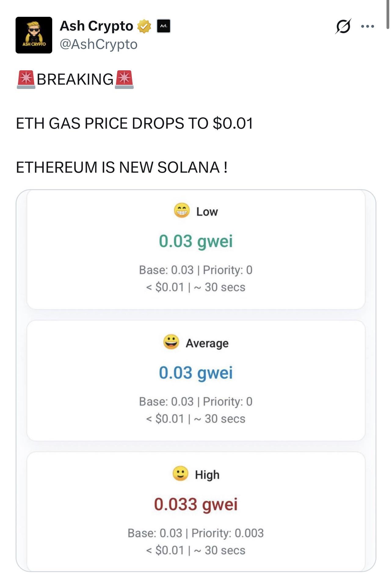Click the Ash Crypto display name
The height and width of the screenshot is (577, 392).
tap(96, 26)
